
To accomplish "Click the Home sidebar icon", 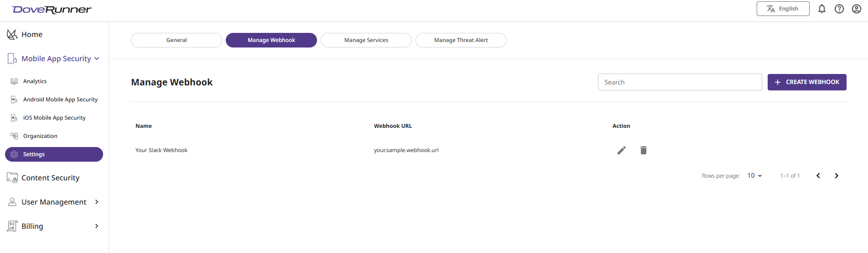I will 12,34.
